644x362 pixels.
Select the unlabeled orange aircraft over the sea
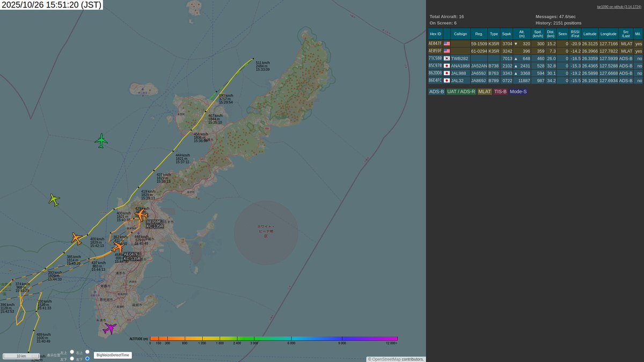click(77, 238)
